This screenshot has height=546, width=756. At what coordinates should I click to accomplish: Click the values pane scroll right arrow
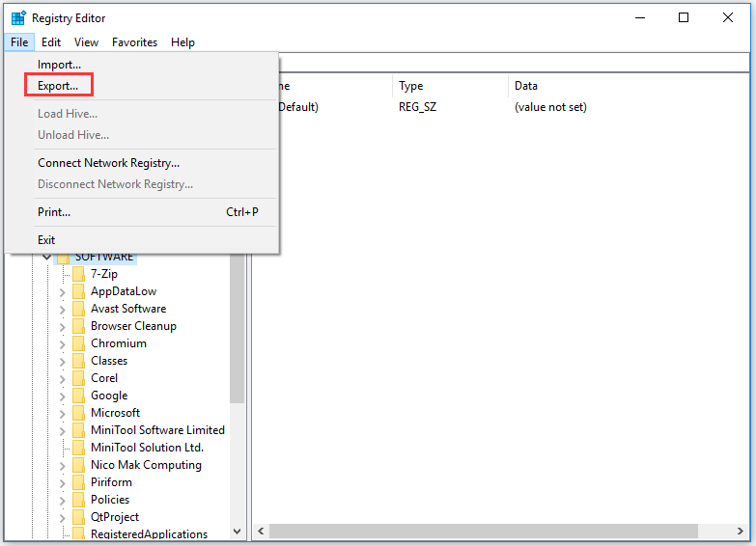pos(741,532)
